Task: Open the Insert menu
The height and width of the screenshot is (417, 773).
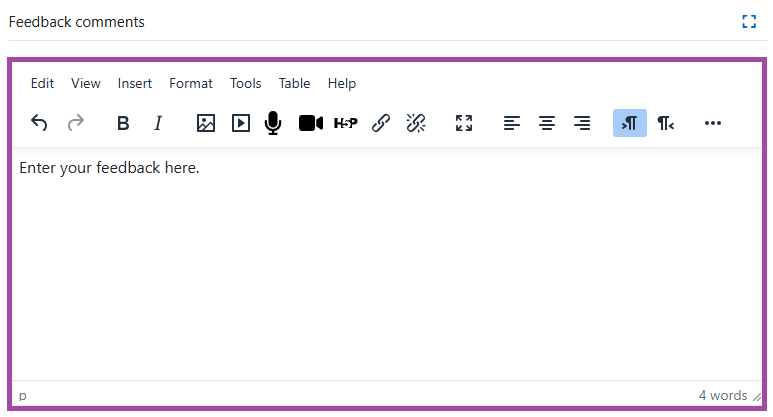Action: 135,83
